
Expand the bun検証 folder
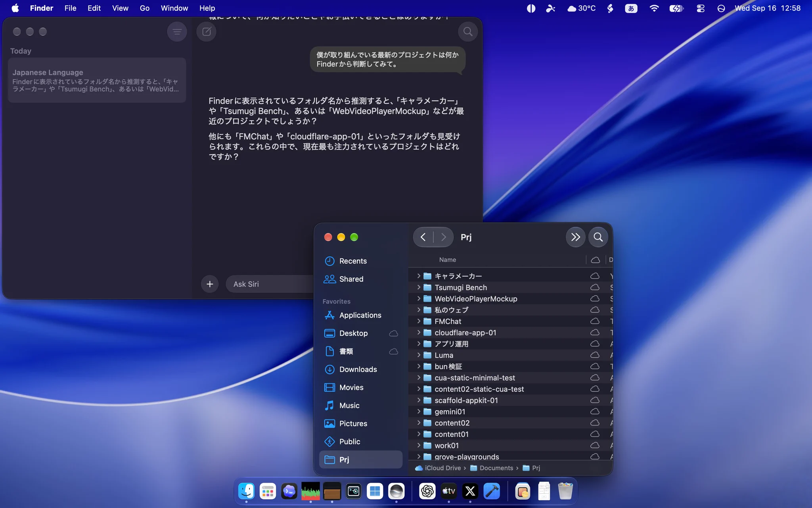coord(419,366)
